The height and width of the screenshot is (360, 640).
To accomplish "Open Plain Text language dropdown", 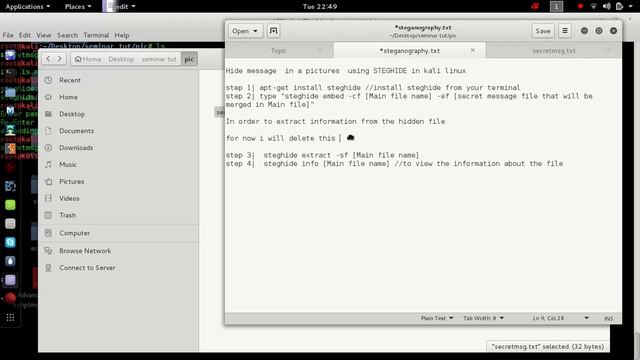I will coord(437,318).
